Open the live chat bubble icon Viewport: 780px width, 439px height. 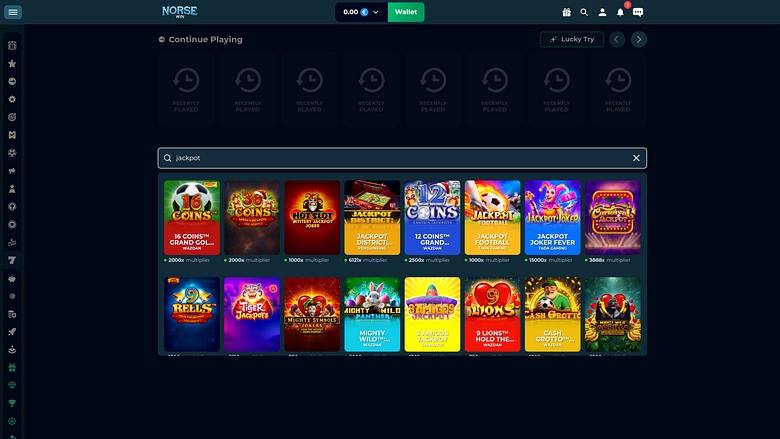click(638, 12)
